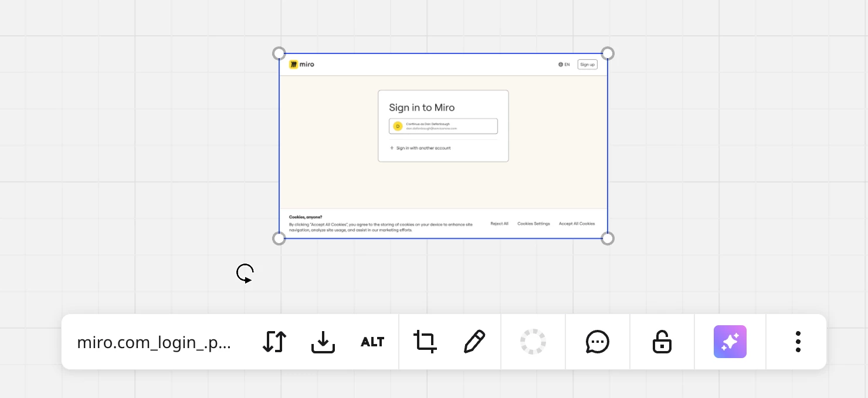Click the bottom-right resize handle of the image

(608, 238)
